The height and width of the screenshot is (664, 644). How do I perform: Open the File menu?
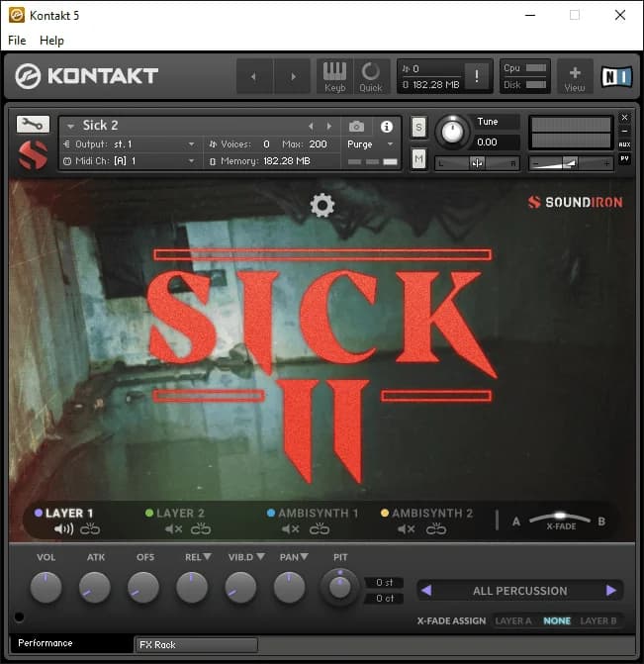click(17, 41)
